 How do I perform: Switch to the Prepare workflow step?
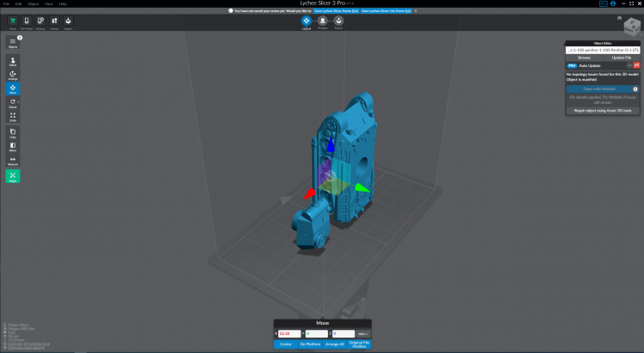323,21
